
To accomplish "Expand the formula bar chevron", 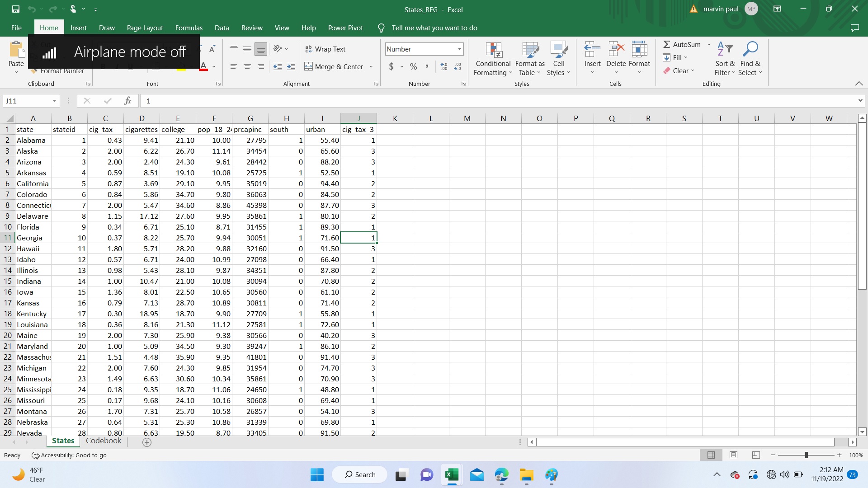I will 860,101.
